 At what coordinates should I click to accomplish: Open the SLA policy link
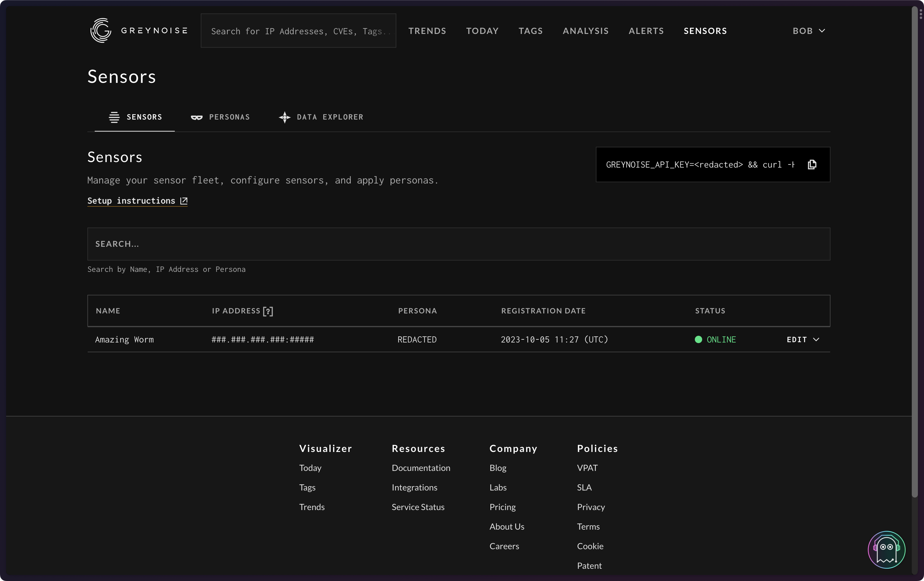tap(584, 488)
